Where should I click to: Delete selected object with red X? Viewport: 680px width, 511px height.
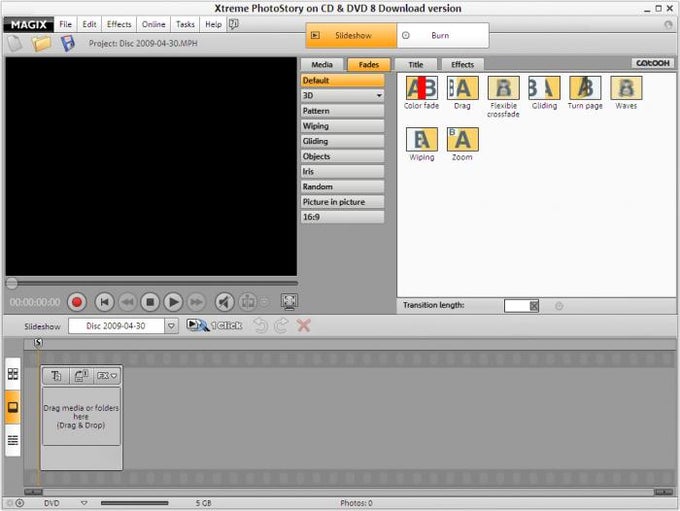tap(304, 325)
